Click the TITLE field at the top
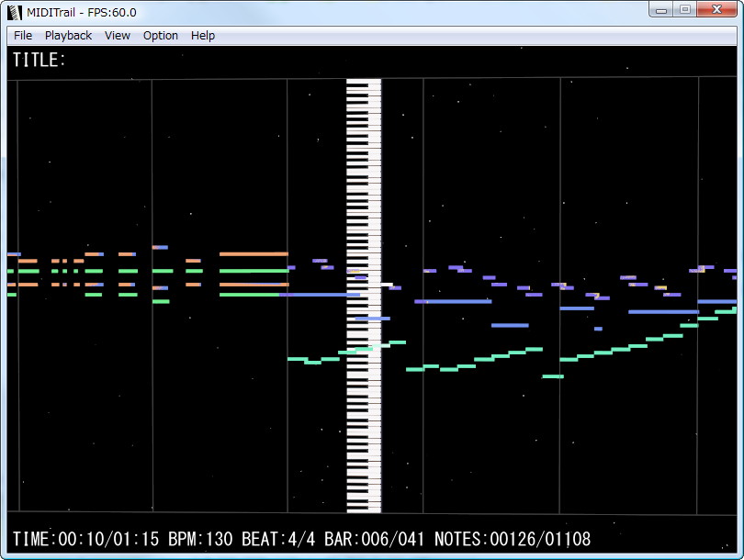The height and width of the screenshot is (560, 744). tap(39, 60)
